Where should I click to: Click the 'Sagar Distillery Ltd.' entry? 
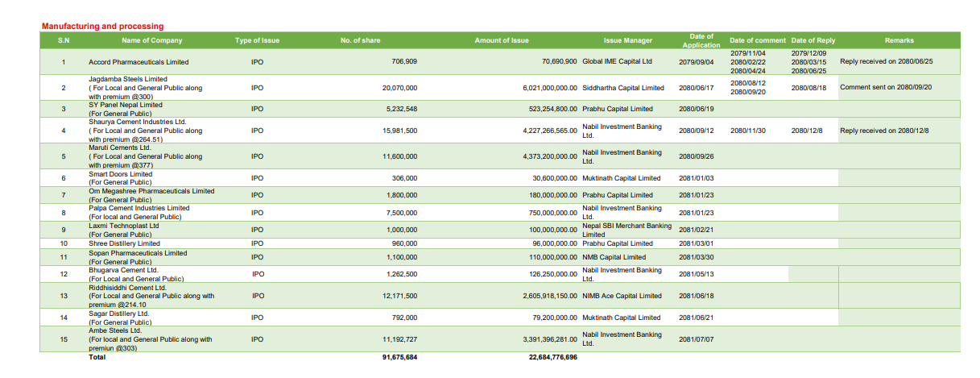(x=119, y=314)
